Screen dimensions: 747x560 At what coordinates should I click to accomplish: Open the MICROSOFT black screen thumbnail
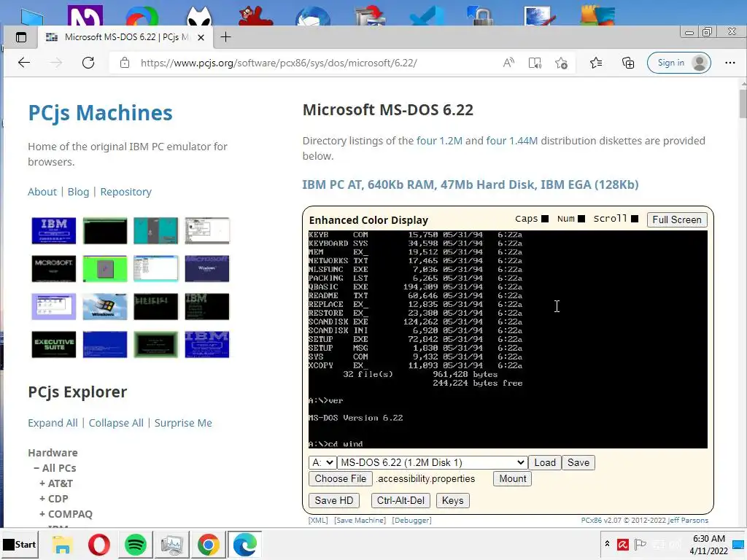click(x=54, y=268)
